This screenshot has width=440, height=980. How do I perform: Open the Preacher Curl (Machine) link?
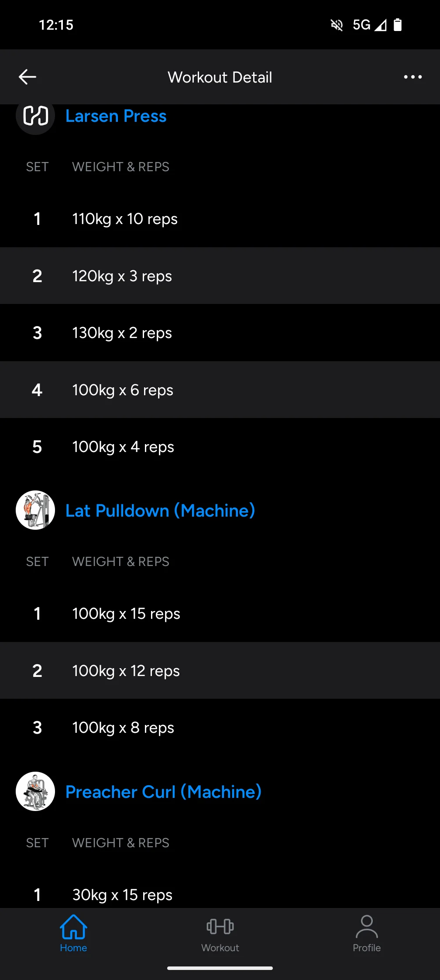pos(163,792)
